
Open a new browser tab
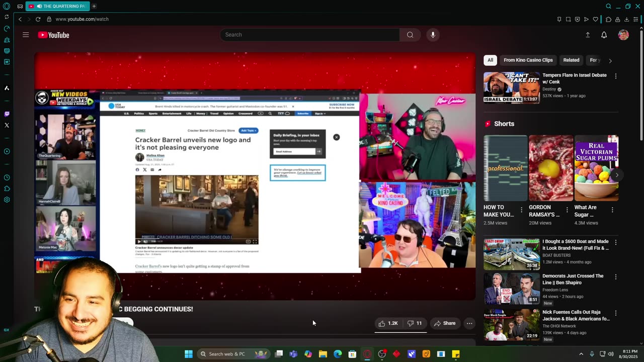pos(94,6)
